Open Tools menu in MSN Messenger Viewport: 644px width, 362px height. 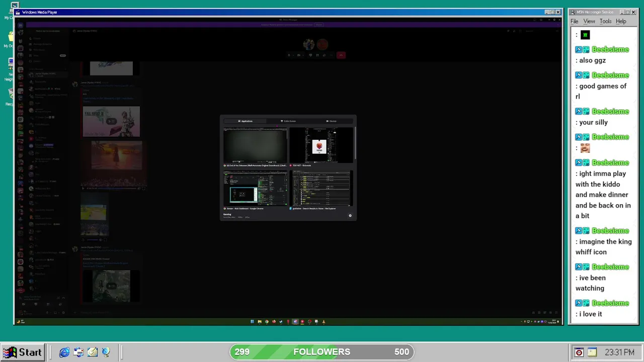coord(605,21)
